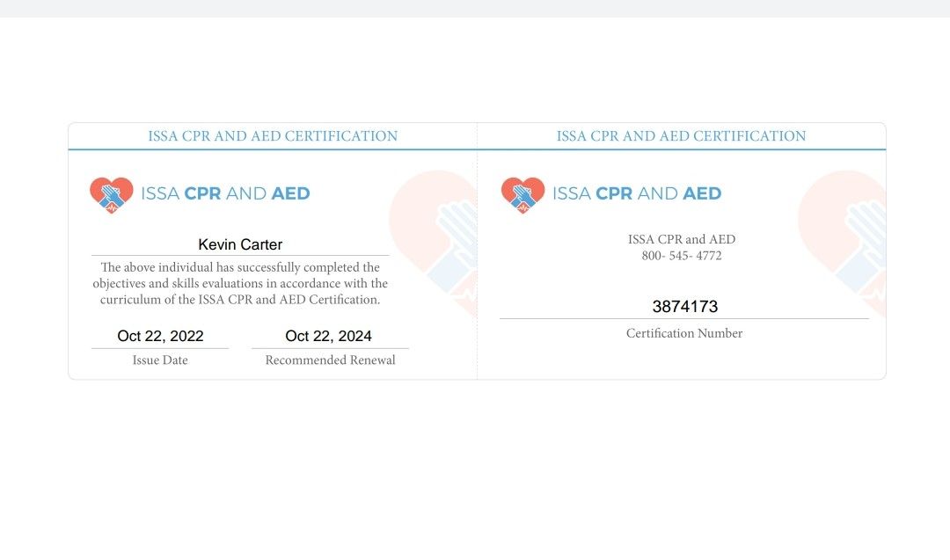This screenshot has height=560, width=950.
Task: Click the gray bar at the top
Action: pos(475,9)
